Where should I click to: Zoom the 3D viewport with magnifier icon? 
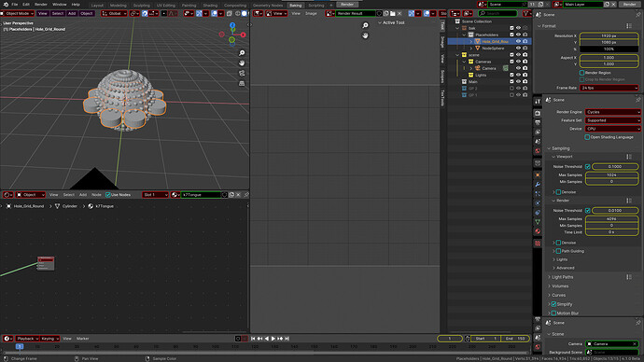[x=242, y=53]
